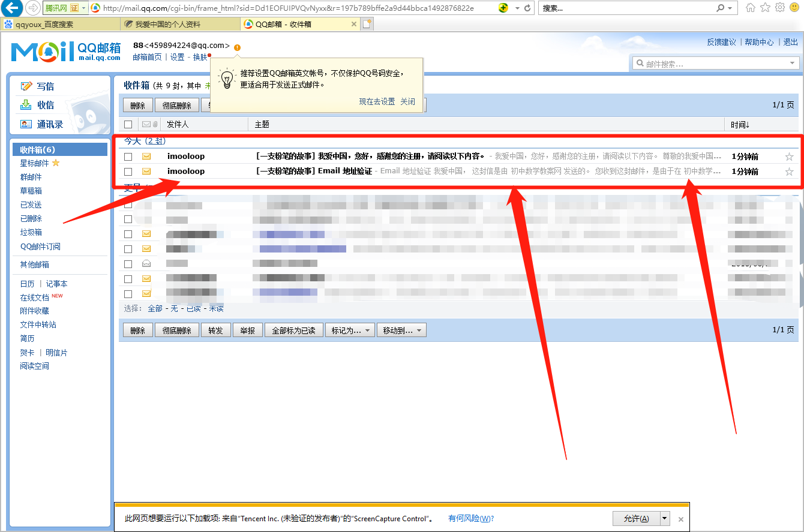Click the envelope icon in the list header

pyautogui.click(x=146, y=124)
